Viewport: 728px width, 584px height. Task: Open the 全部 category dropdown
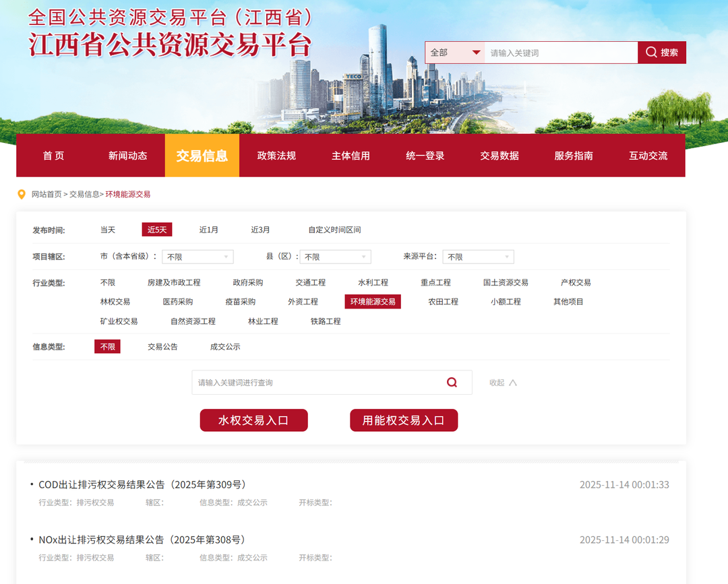455,52
